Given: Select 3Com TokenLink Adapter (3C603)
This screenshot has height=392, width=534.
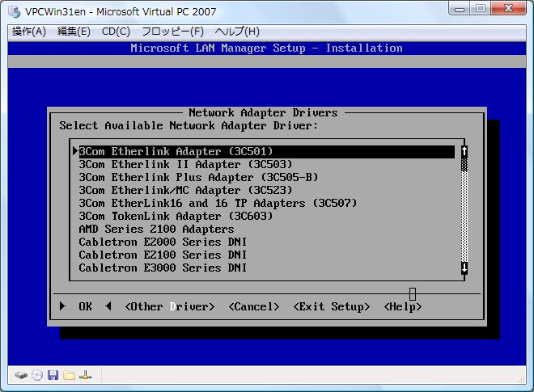Looking at the screenshot, I should tap(267, 216).
